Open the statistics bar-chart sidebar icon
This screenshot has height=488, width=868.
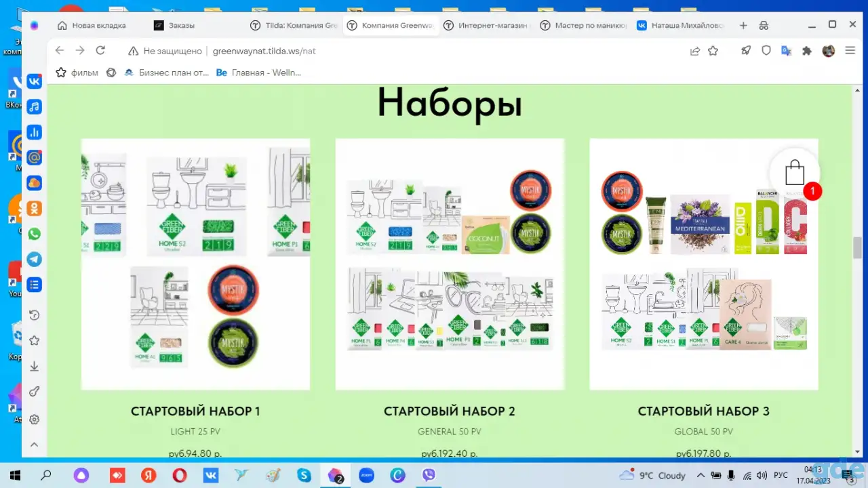click(34, 132)
